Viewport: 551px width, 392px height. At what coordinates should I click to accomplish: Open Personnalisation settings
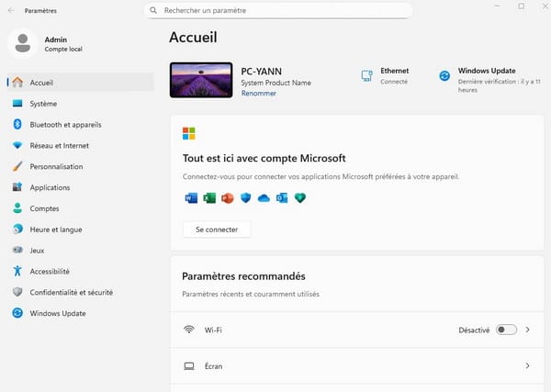81,166
